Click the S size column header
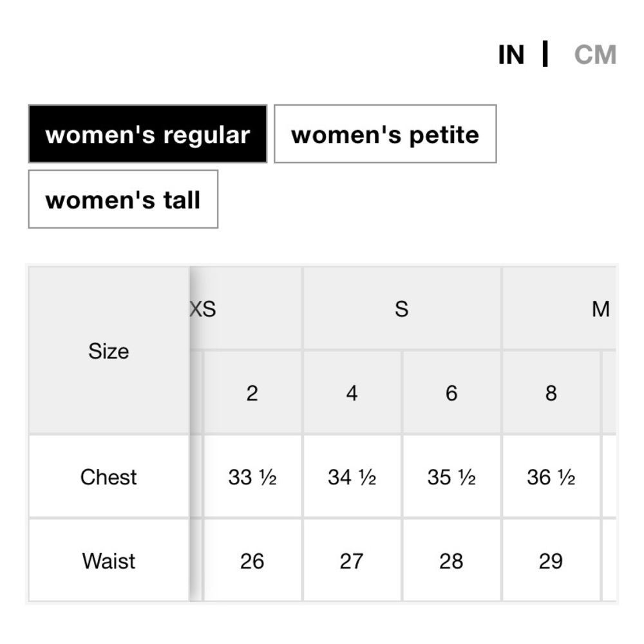This screenshot has height=644, width=644. pos(402,309)
